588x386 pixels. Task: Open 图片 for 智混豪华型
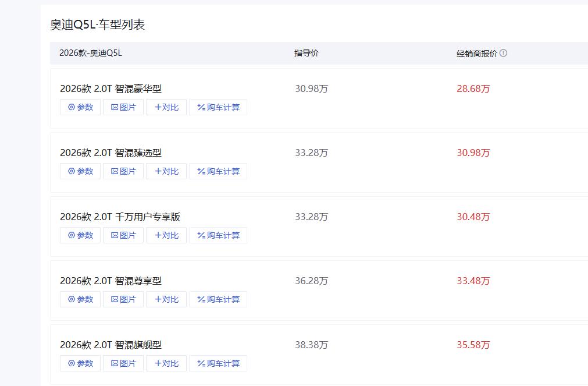(123, 107)
